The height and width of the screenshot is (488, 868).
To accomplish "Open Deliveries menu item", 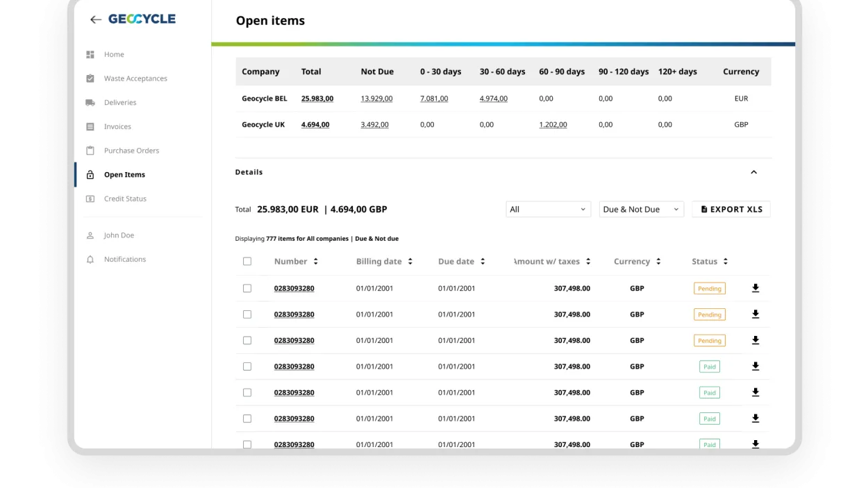I will [120, 103].
